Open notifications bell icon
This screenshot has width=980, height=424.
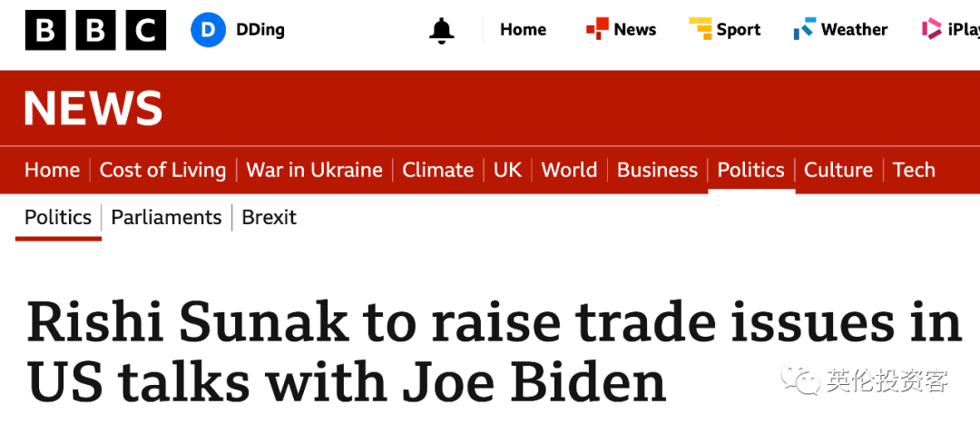442,29
